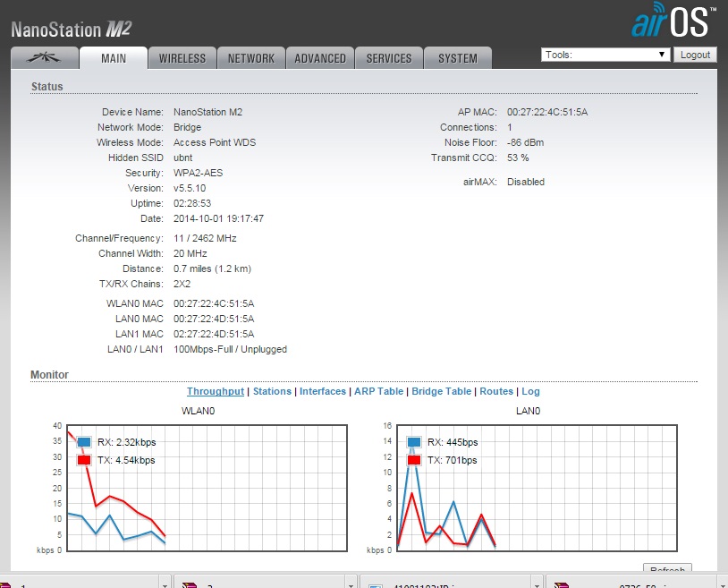
Task: Click the WLAN0 chart title
Action: pos(198,411)
